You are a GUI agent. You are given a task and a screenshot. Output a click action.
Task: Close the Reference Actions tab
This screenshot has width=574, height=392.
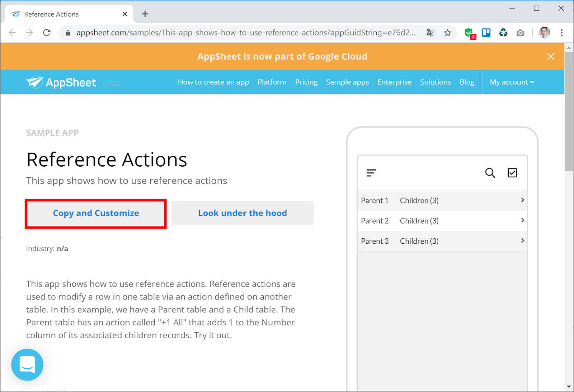[x=125, y=14]
